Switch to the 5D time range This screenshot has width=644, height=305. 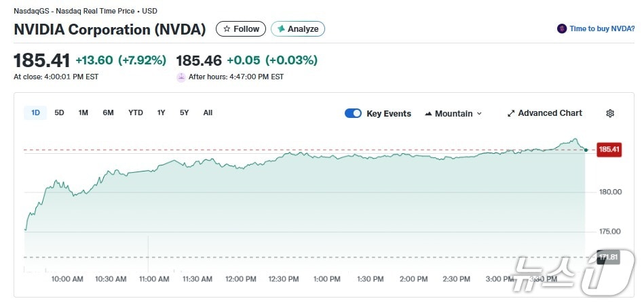pyautogui.click(x=59, y=113)
